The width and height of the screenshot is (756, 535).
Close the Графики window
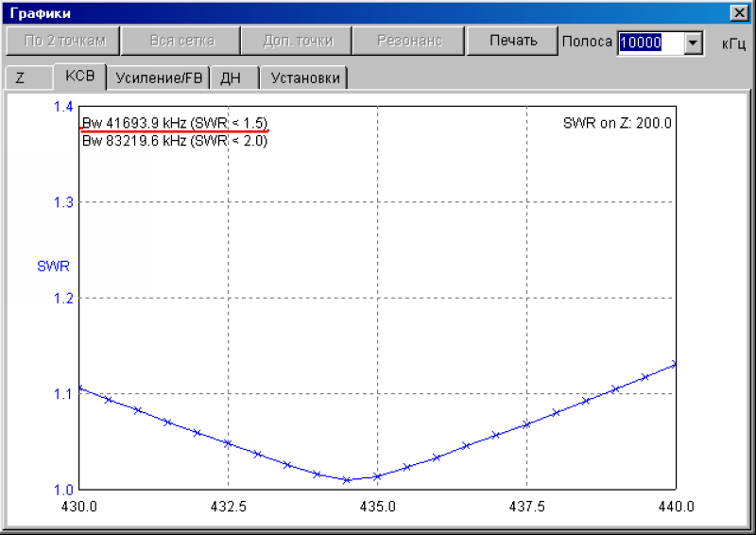pyautogui.click(x=739, y=12)
